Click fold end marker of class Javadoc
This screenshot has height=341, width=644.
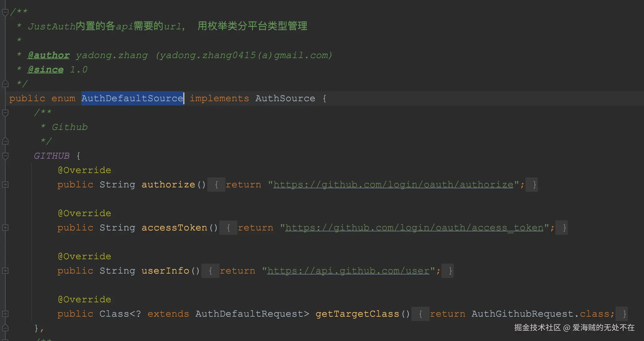5,84
